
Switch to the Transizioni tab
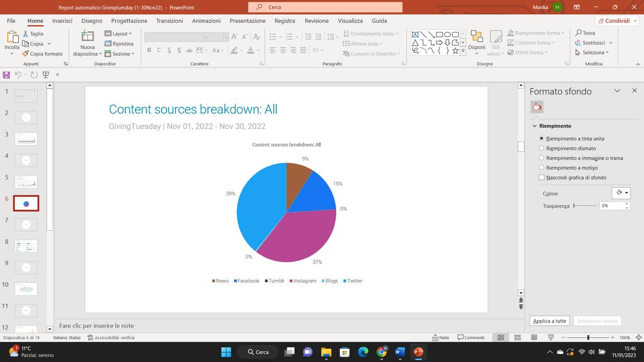point(169,21)
